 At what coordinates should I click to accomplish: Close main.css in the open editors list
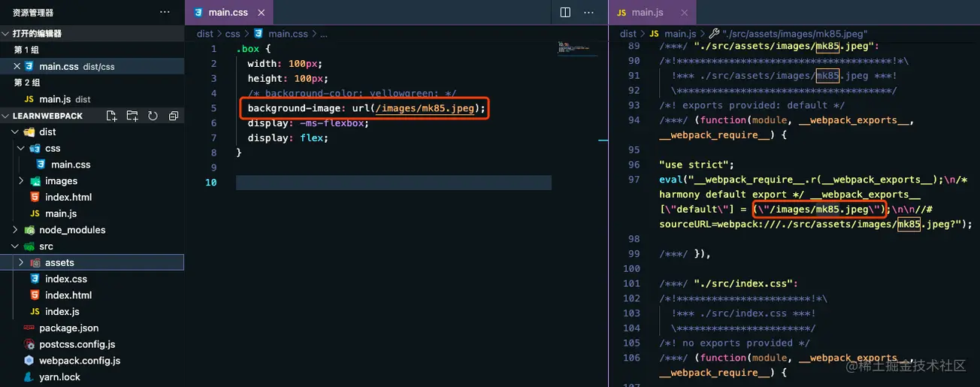pyautogui.click(x=17, y=66)
